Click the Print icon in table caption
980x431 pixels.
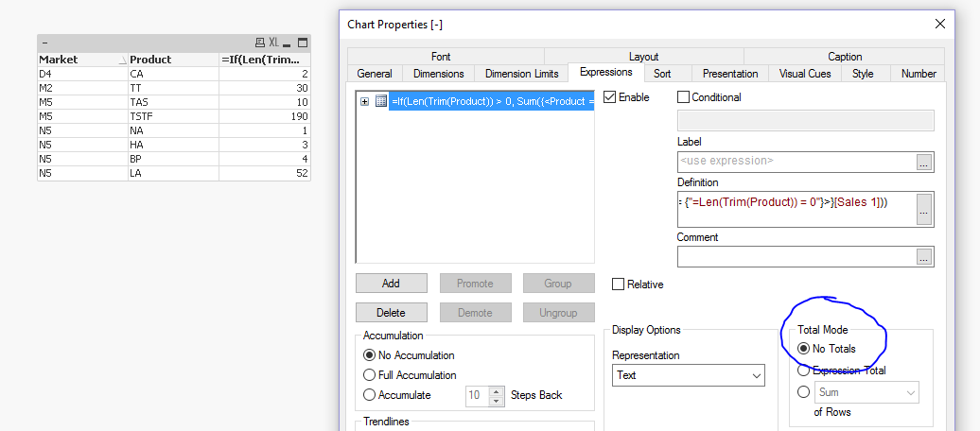coord(260,43)
